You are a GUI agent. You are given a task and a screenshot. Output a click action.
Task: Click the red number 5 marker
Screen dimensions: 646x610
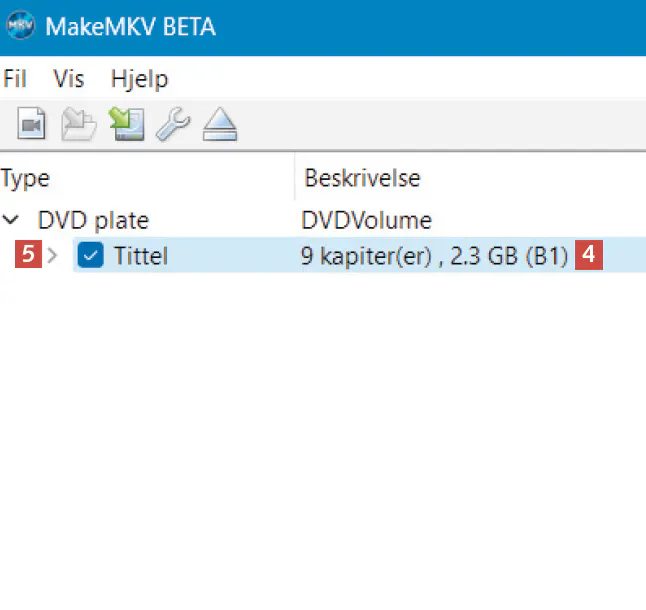pyautogui.click(x=29, y=256)
